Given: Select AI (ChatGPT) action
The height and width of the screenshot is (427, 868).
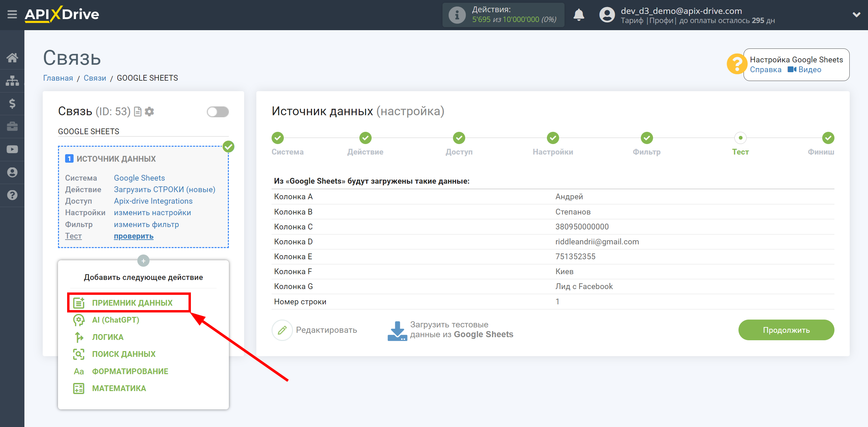Looking at the screenshot, I should [x=116, y=320].
